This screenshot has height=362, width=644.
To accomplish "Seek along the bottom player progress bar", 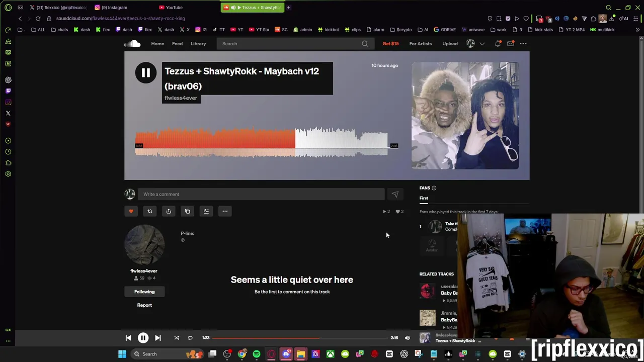I will point(300,338).
